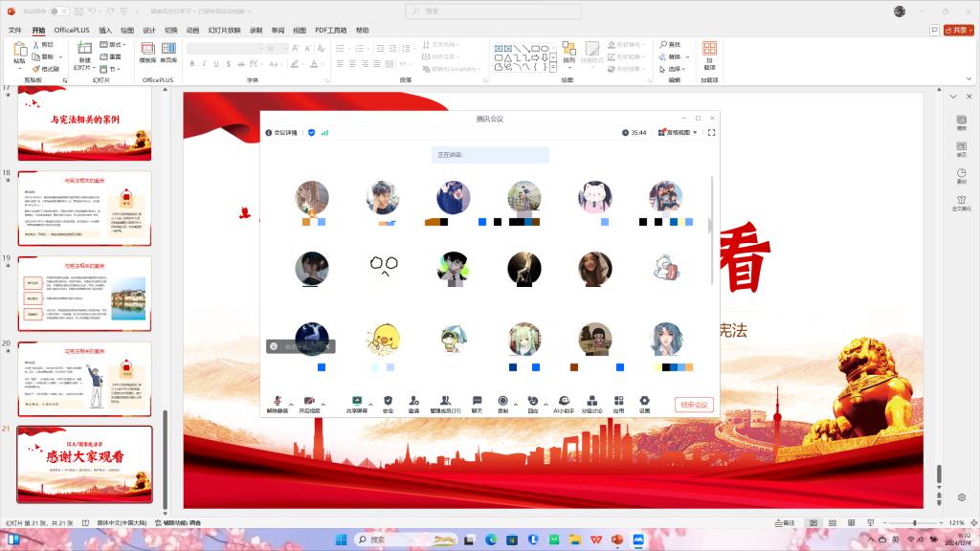
Task: Toggle Italic formatting in Font group
Action: pyautogui.click(x=205, y=64)
